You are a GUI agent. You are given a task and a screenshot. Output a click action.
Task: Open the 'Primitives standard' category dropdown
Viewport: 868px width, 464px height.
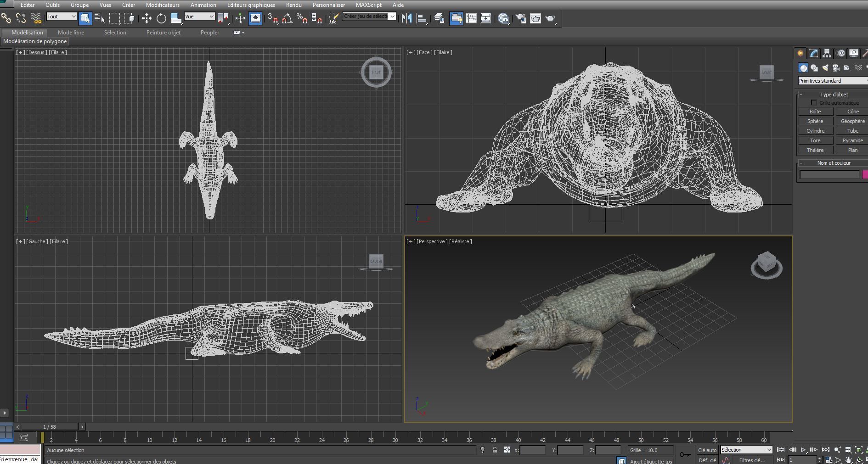click(x=833, y=81)
